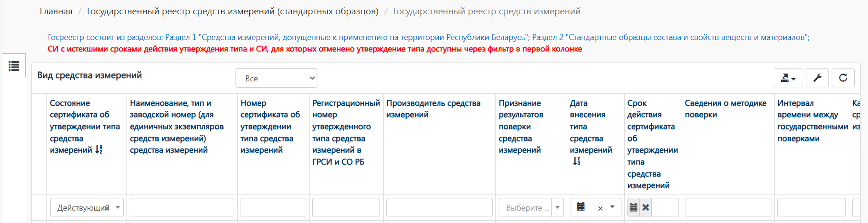Open the sidebar list menu icon
This screenshot has height=223, width=868.
(x=14, y=66)
